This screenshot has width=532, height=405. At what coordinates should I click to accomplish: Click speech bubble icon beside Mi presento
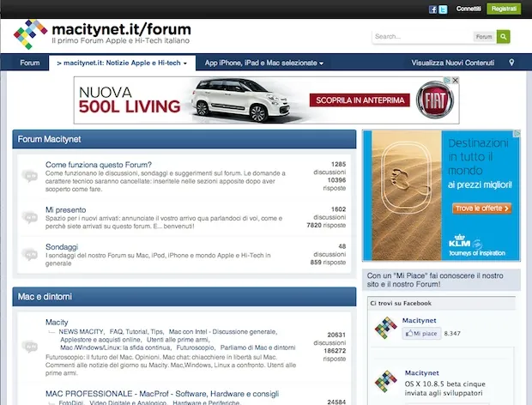coord(30,217)
